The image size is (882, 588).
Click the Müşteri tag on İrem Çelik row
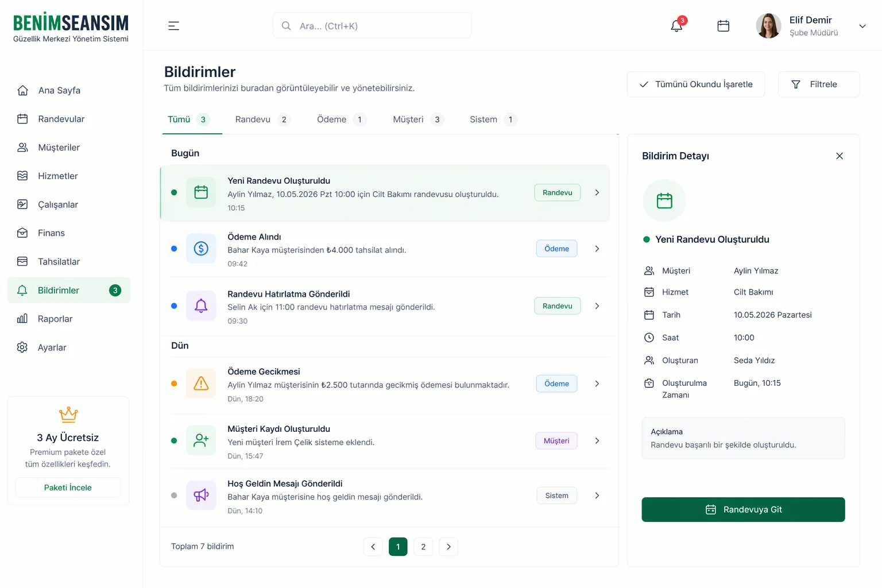point(556,441)
